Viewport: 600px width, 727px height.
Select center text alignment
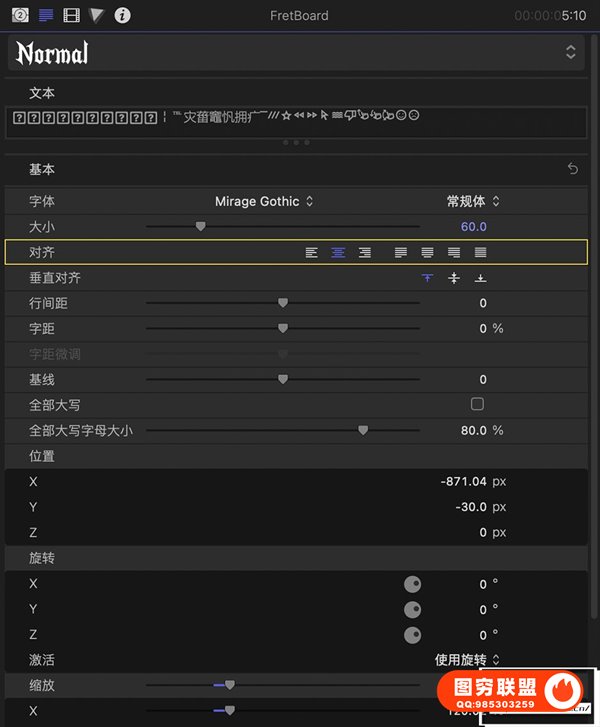pos(338,252)
